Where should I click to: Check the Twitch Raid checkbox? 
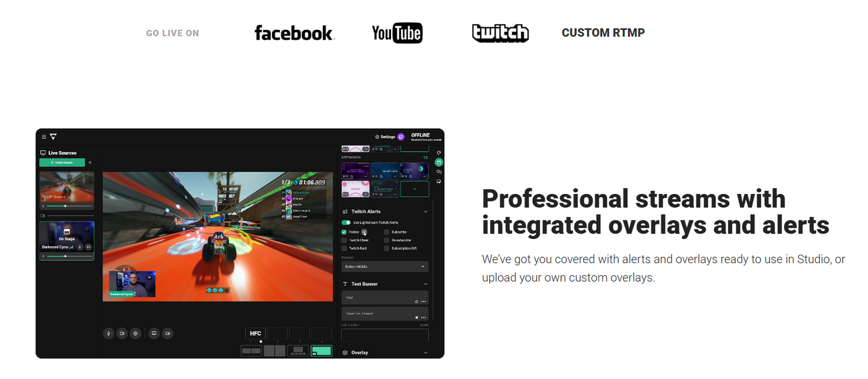(344, 248)
